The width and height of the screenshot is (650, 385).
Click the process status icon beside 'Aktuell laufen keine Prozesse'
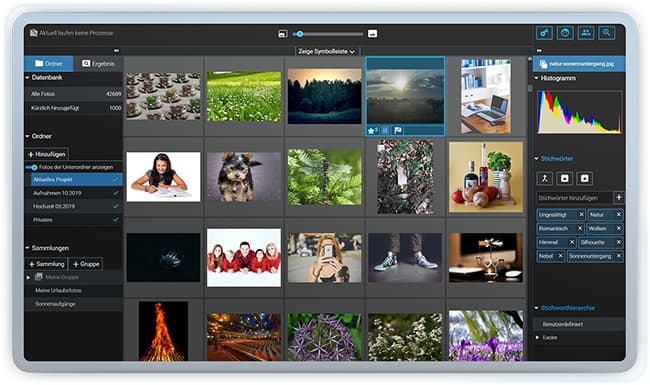pyautogui.click(x=34, y=33)
